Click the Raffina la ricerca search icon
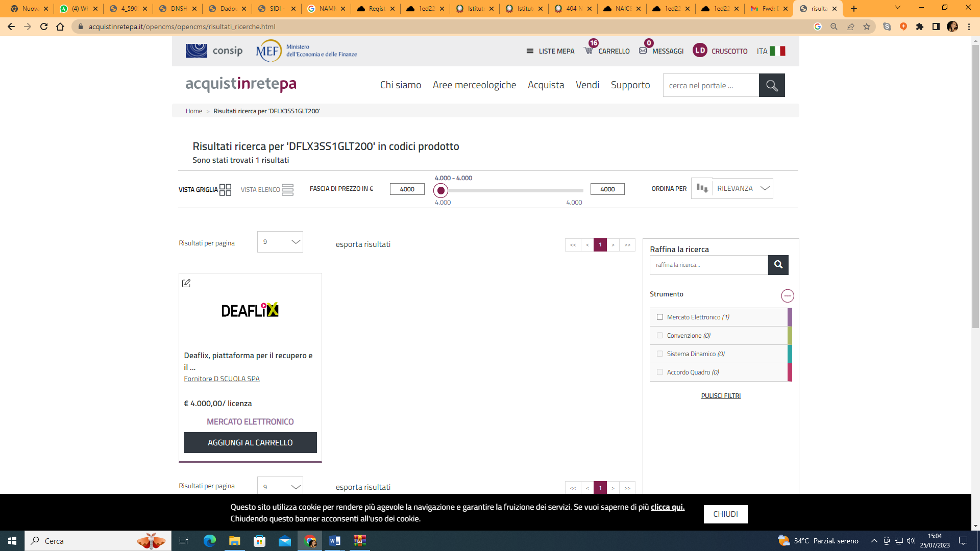Screen dimensions: 980x551 (x=778, y=265)
